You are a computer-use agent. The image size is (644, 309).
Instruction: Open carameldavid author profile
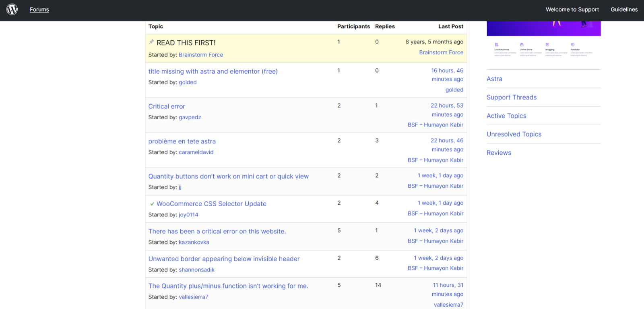pyautogui.click(x=196, y=152)
